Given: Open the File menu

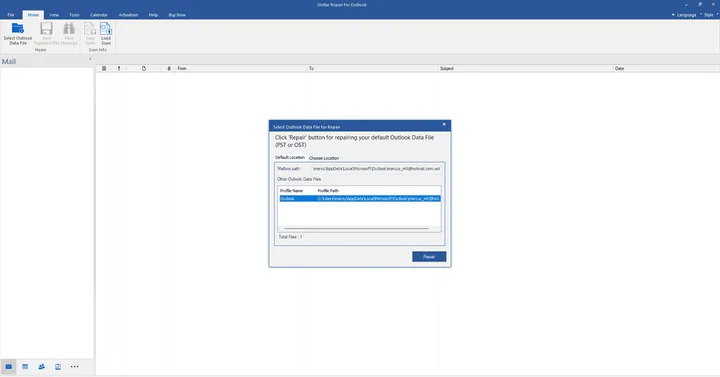Looking at the screenshot, I should click(x=11, y=15).
